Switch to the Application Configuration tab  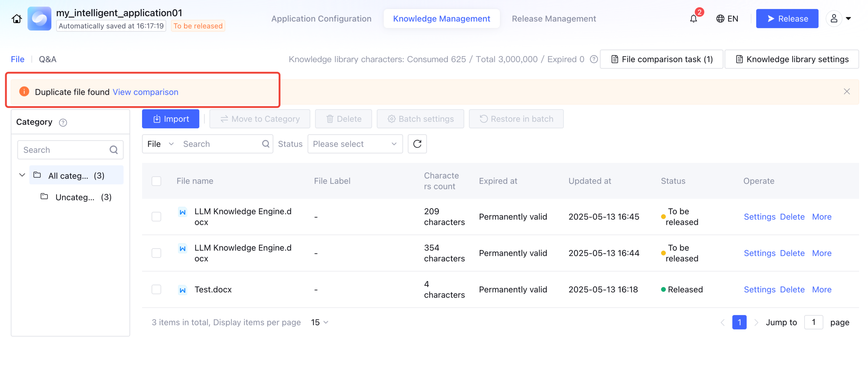click(321, 19)
